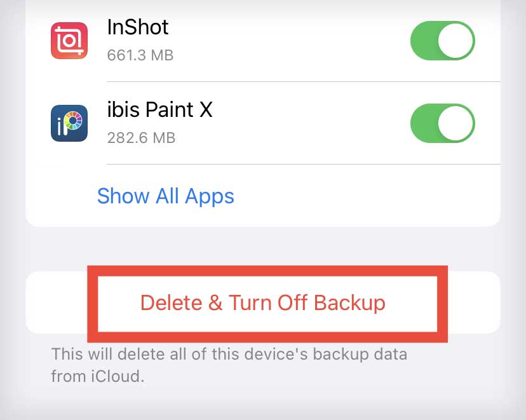Viewport: 526px width, 420px height.
Task: Click the 282.6 MB size text
Action: click(141, 138)
